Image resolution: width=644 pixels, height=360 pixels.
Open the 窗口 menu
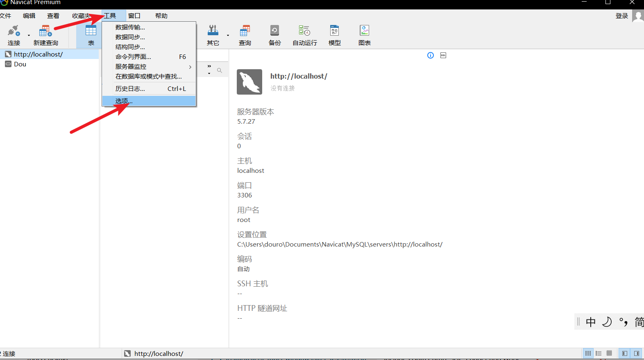coord(134,16)
